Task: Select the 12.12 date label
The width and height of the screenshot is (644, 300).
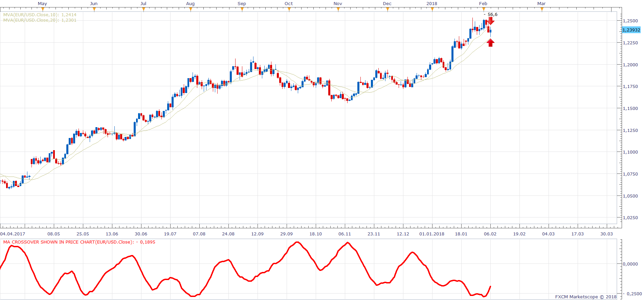Action: [x=403, y=234]
